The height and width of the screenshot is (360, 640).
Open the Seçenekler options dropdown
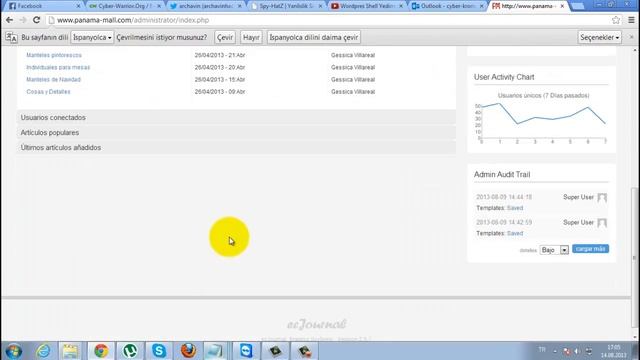coord(600,38)
